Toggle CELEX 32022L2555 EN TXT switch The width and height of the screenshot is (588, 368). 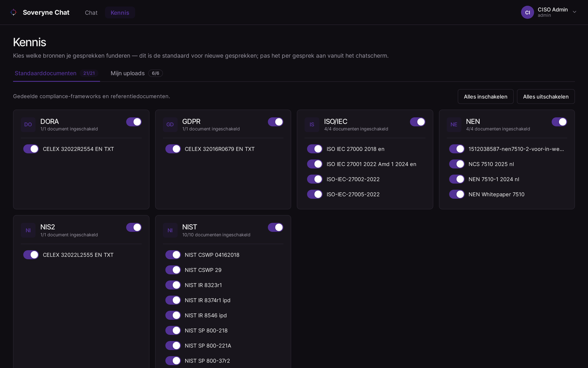(x=31, y=255)
